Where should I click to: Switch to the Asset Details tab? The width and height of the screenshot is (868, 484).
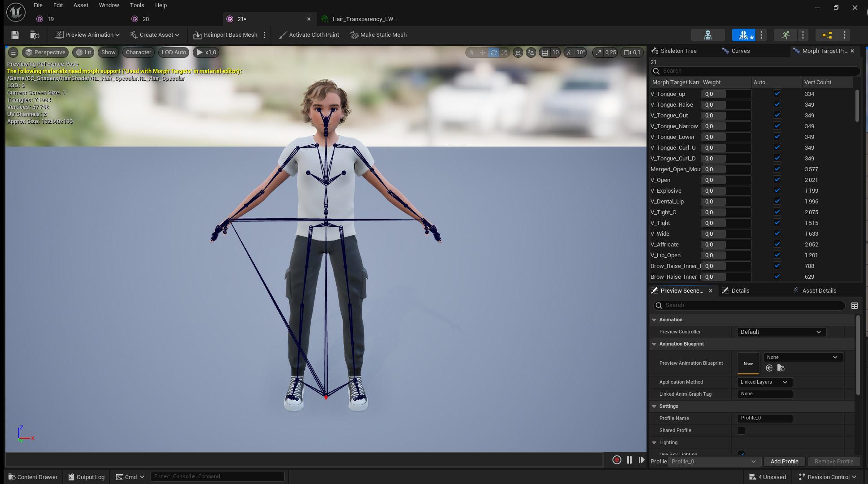814,291
